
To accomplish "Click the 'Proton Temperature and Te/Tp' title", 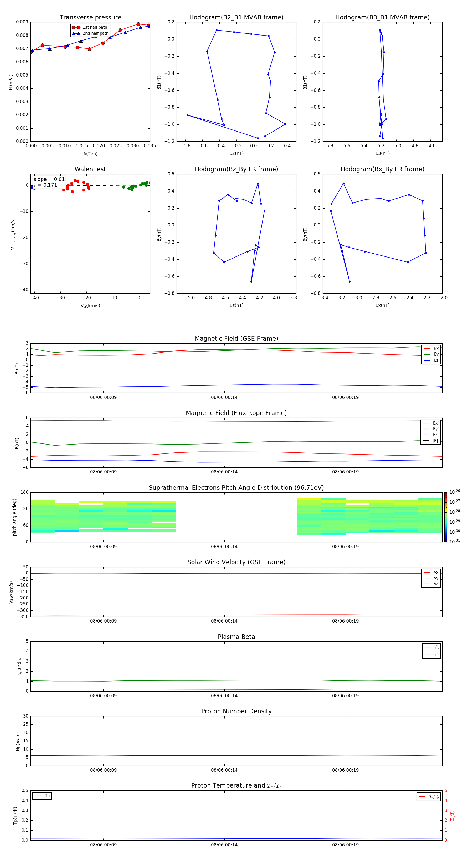I will (236, 786).
